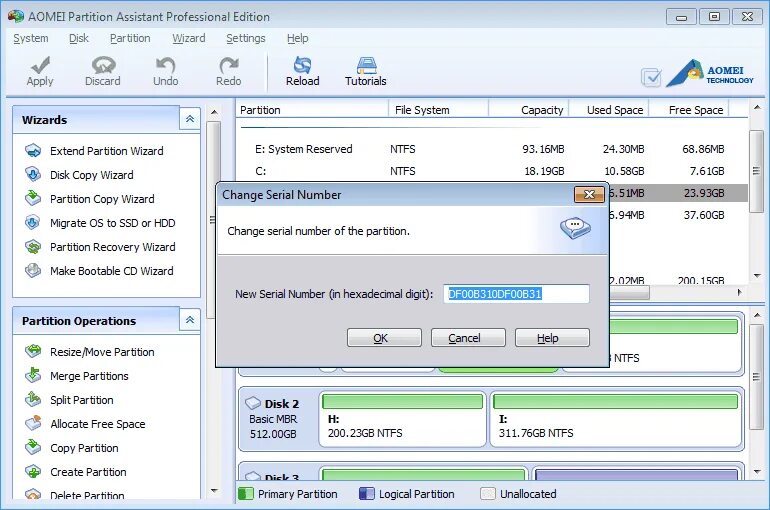Open the Partition menu
Screen dimensions: 770x510
pyautogui.click(x=130, y=38)
